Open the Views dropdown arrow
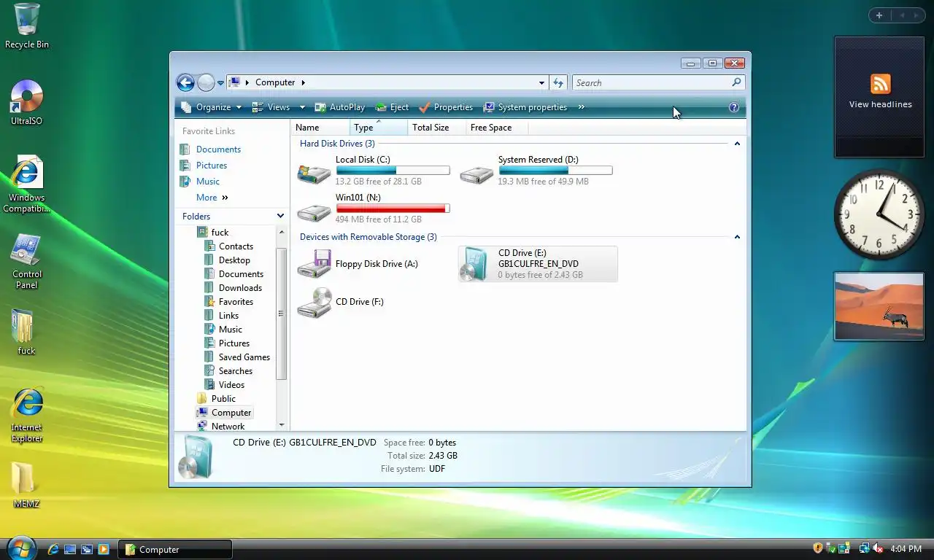Image resolution: width=934 pixels, height=560 pixels. [x=302, y=107]
